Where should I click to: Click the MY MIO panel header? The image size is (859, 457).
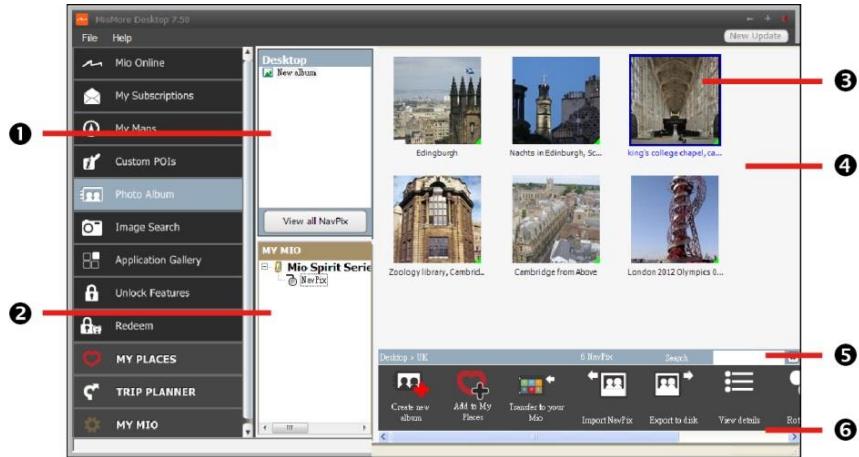tap(315, 250)
